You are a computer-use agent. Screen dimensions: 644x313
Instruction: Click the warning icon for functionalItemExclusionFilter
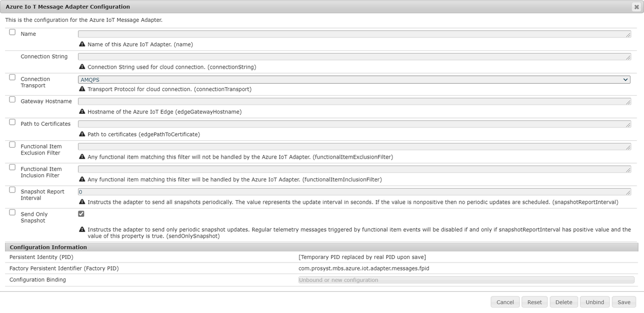[x=82, y=156]
